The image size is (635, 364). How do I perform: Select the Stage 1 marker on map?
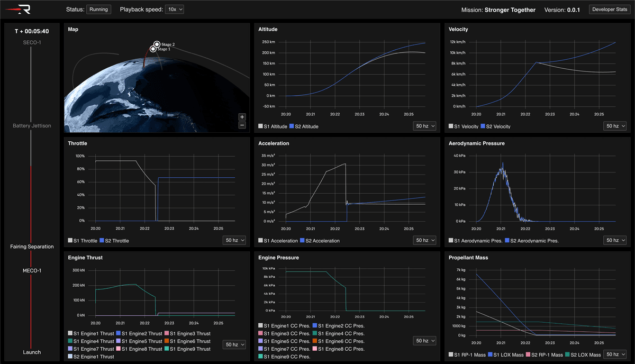pos(153,49)
